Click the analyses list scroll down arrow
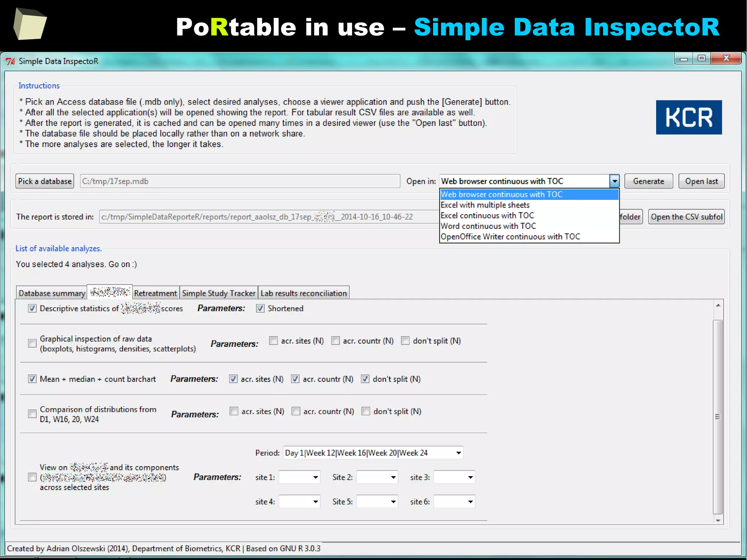 [x=718, y=521]
